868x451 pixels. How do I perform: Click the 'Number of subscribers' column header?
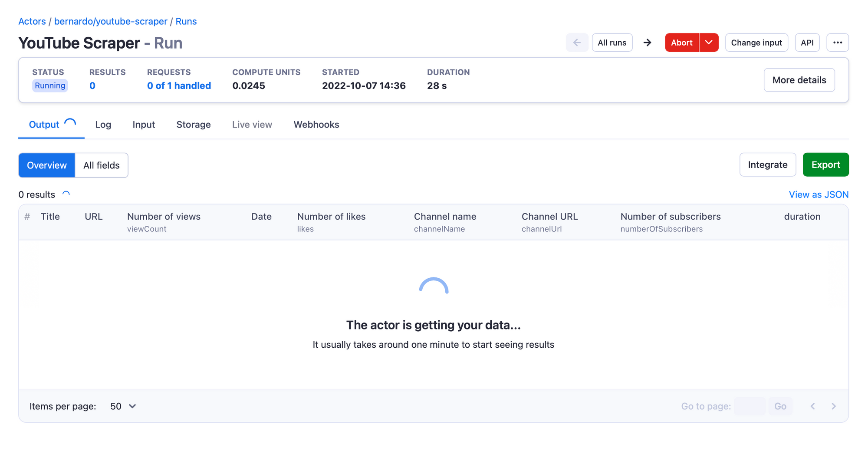point(671,217)
